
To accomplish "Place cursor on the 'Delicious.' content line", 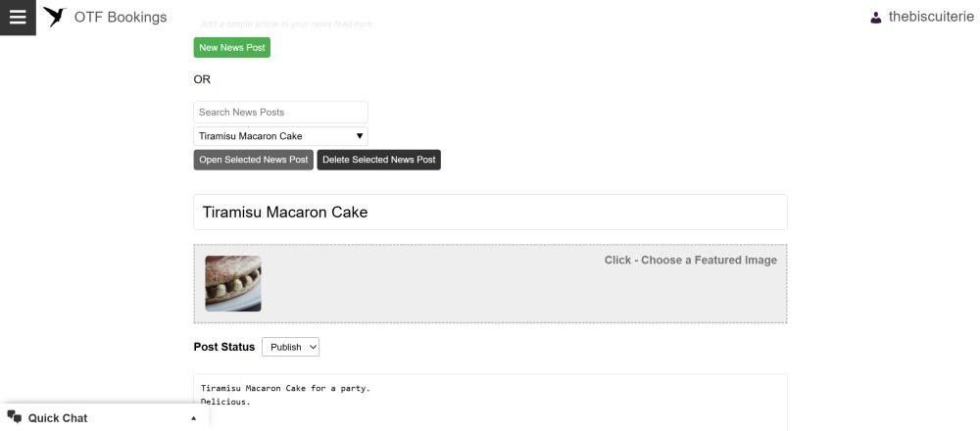I will click(225, 402).
